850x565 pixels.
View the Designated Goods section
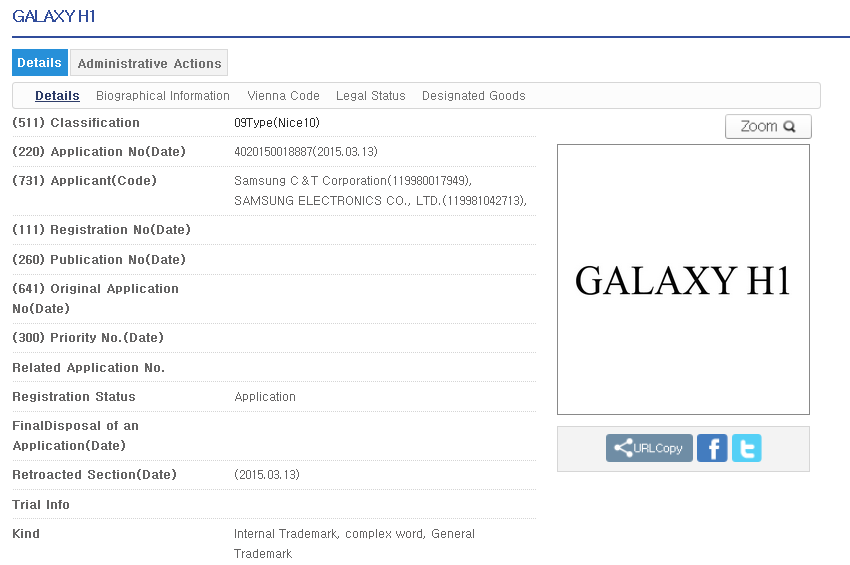pyautogui.click(x=473, y=95)
